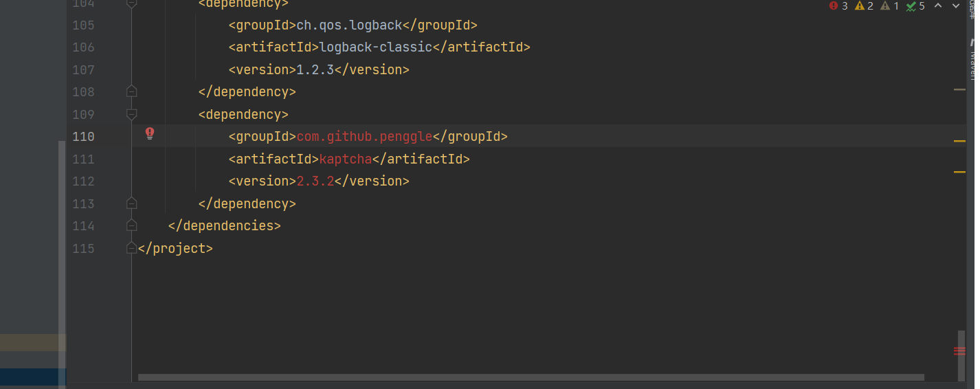Collapse dependency block at line 109
This screenshot has width=980, height=389.
click(132, 114)
